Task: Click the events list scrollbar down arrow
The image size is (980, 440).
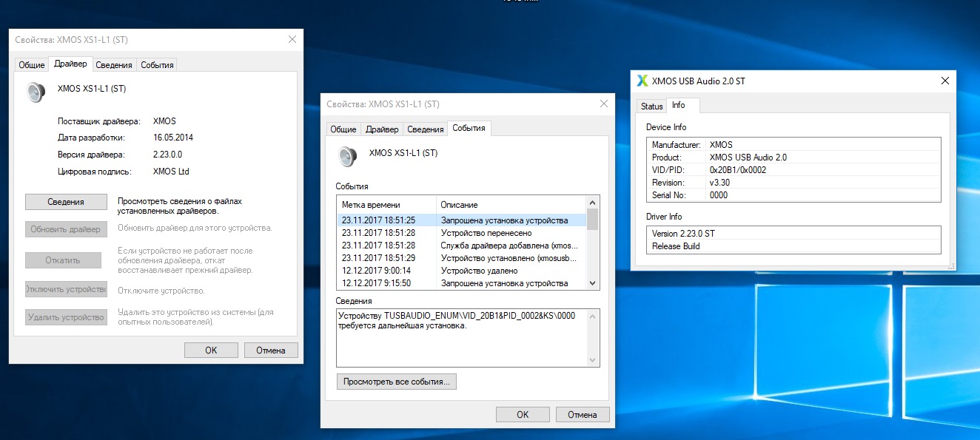Action: (592, 283)
